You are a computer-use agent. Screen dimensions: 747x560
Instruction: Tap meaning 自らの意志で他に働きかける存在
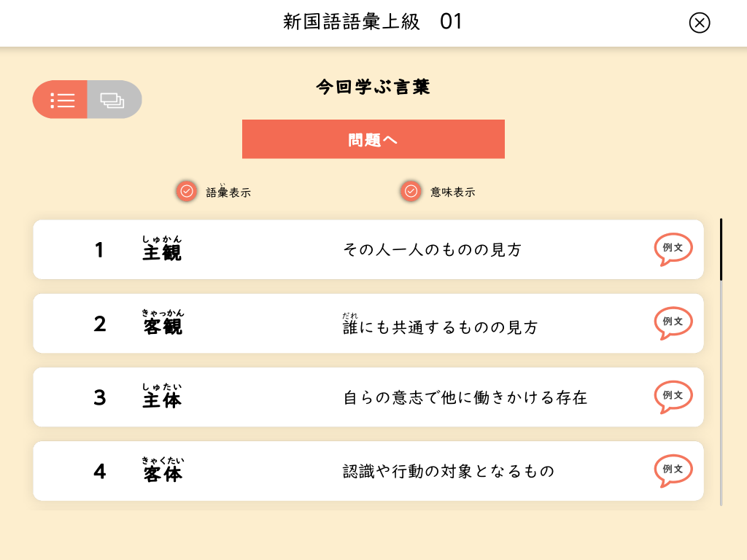(x=465, y=398)
